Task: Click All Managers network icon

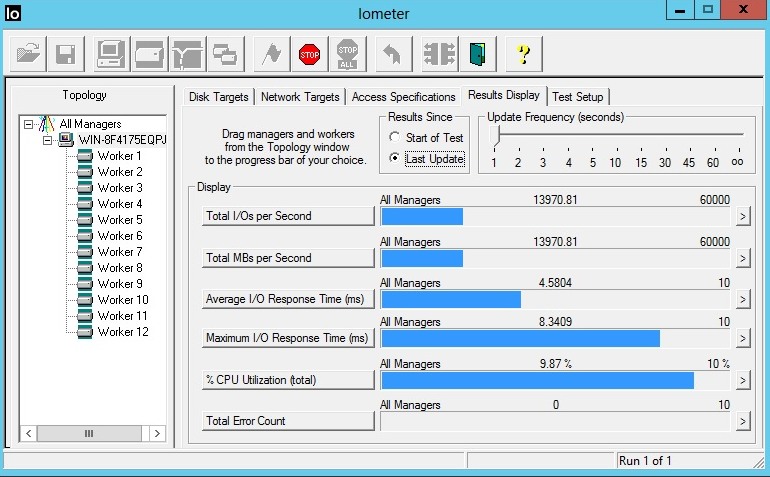Action: [47, 124]
